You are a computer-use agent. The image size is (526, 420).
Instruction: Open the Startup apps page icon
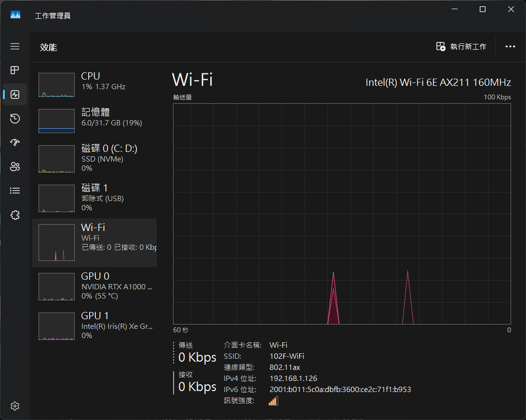click(x=15, y=143)
